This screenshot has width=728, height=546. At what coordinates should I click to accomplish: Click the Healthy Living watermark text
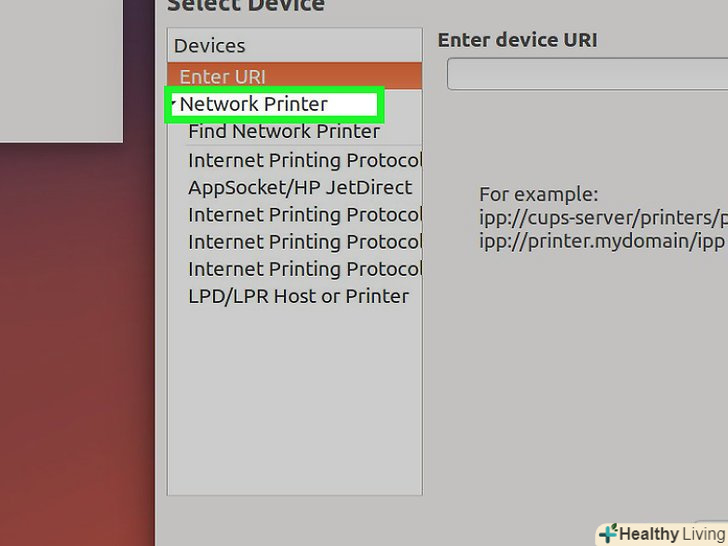point(672,534)
